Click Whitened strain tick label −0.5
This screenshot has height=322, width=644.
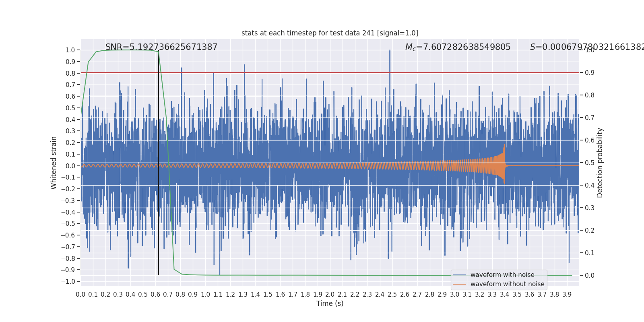coord(68,224)
